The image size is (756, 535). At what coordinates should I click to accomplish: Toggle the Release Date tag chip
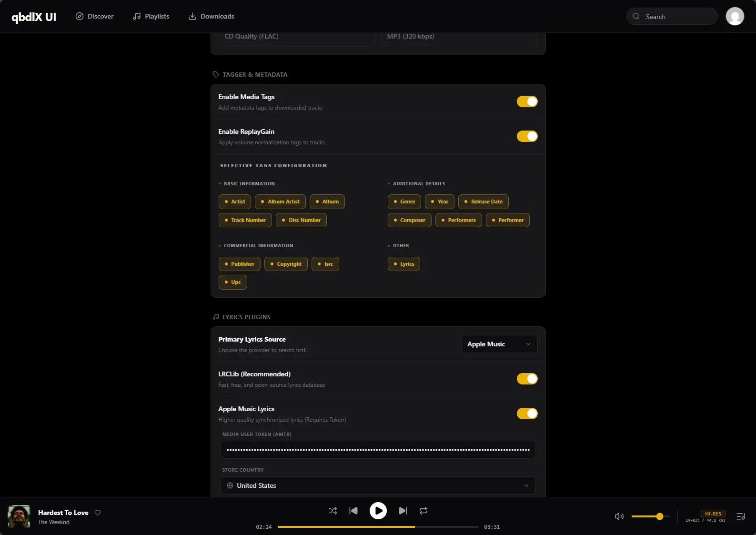pyautogui.click(x=484, y=202)
